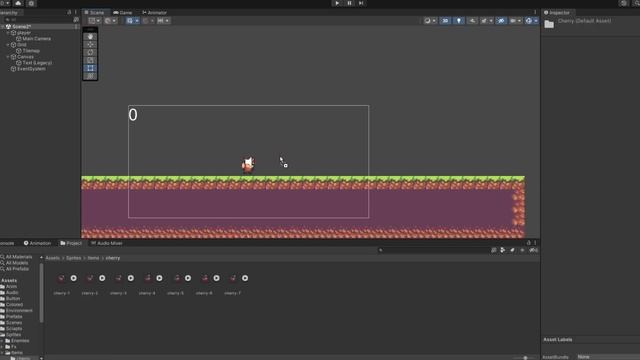The image size is (640, 360).
Task: Open the grid snapping dropdown
Action: 148,21
